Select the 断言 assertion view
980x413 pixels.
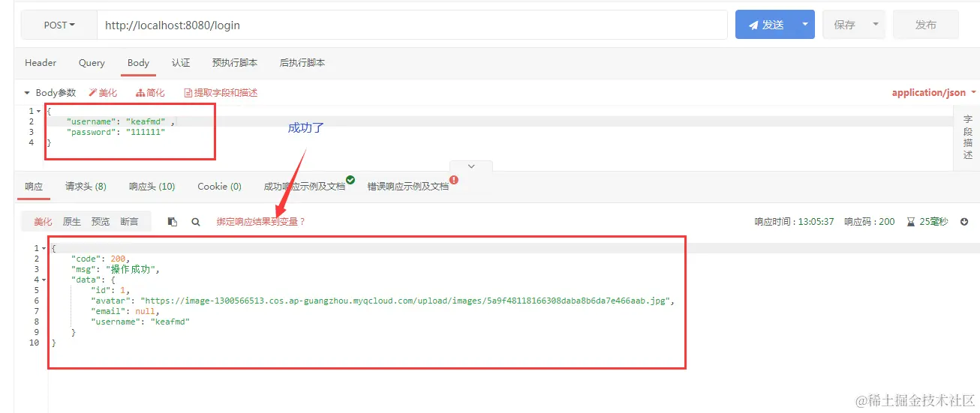point(129,222)
